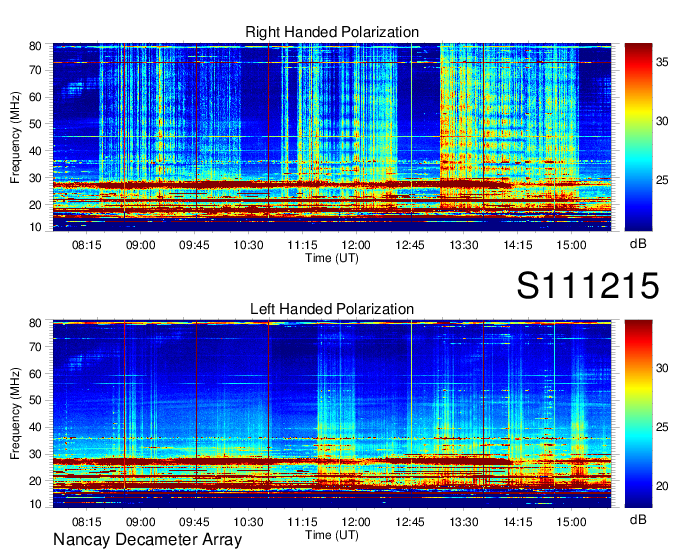
Task: Click the 25 tick on the Left Handed colorbar
Action: click(662, 427)
